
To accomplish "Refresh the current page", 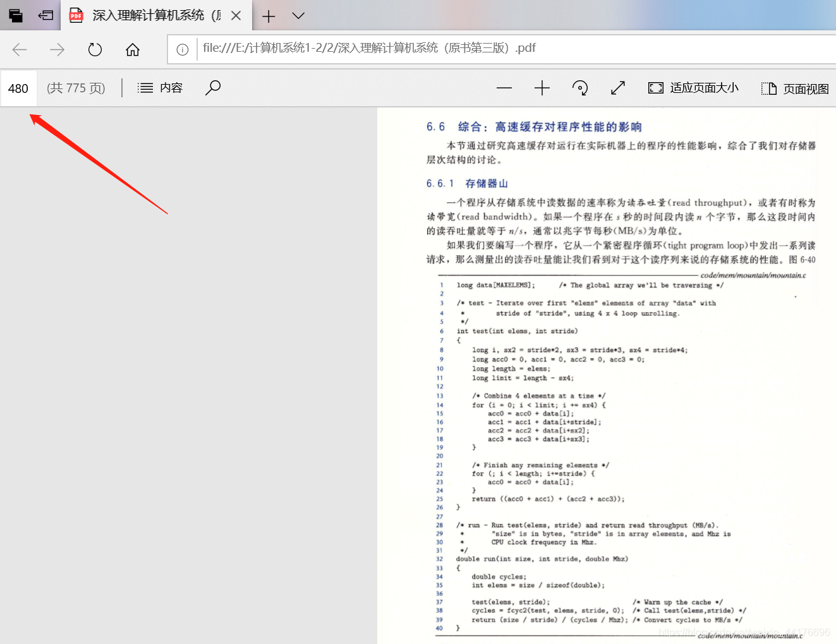I will 95,49.
